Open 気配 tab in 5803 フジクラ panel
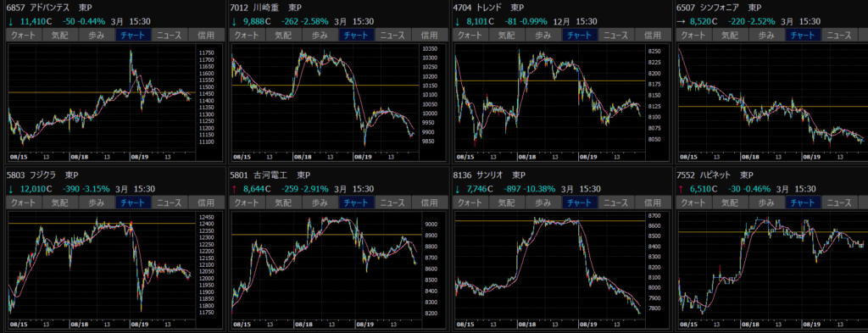This screenshot has width=868, height=333. point(60,203)
